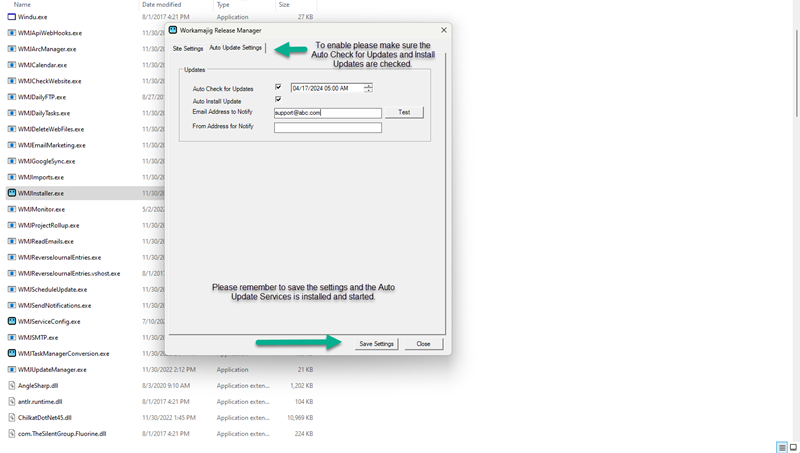Click the WMJServiceConfig.exe robot icon
Viewport: 800px width, 453px height.
12,321
